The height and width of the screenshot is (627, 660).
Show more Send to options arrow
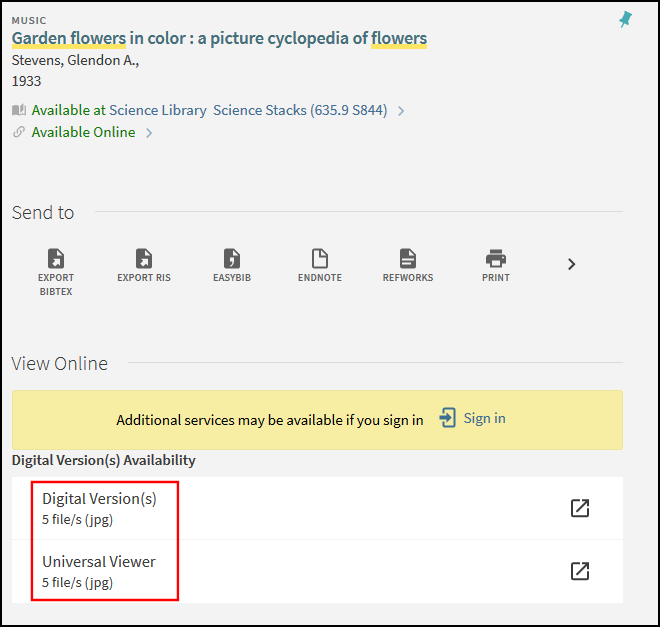tap(572, 264)
